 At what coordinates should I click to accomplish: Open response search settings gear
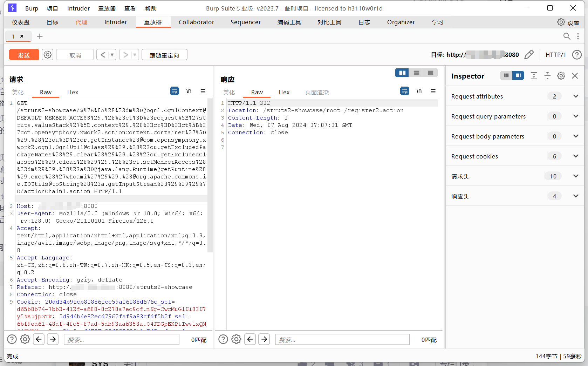pos(236,339)
